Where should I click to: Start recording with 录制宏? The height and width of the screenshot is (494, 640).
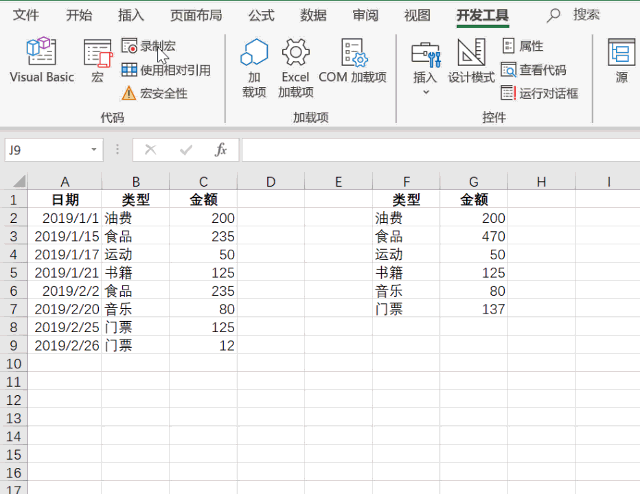tap(149, 46)
